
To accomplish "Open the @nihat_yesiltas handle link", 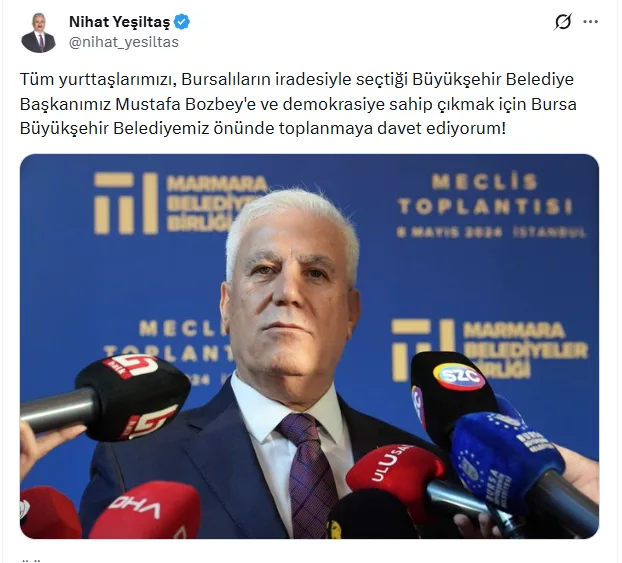I will coord(124,42).
